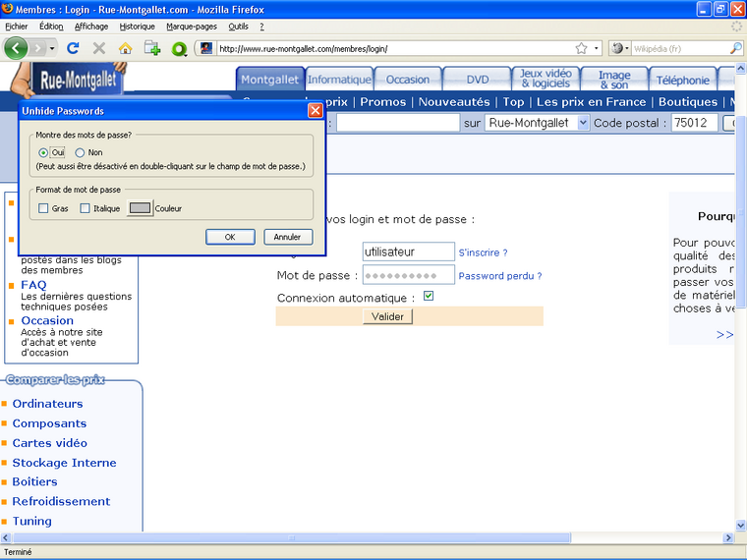The width and height of the screenshot is (747, 560).
Task: Select the Oui radio button
Action: [43, 152]
